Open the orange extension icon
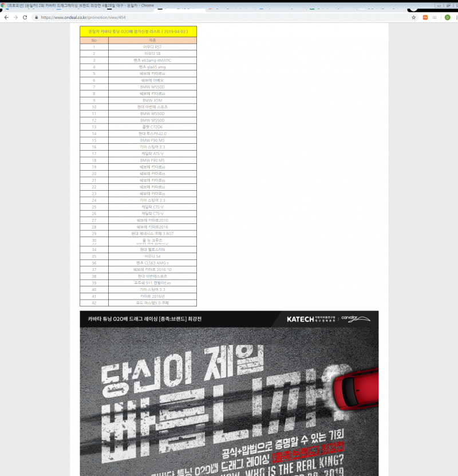The width and height of the screenshot is (458, 476). [425, 18]
